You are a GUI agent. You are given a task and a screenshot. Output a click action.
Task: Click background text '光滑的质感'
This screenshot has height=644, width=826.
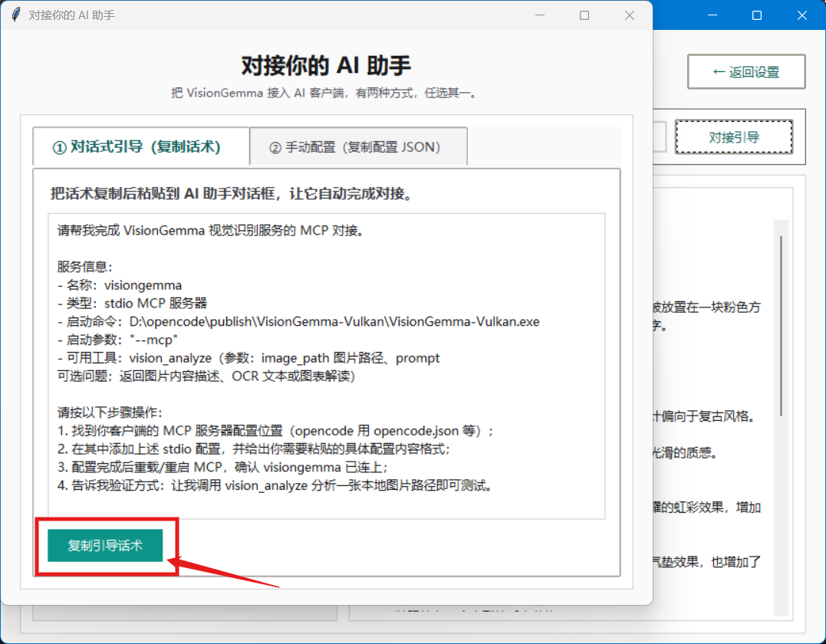click(x=686, y=453)
